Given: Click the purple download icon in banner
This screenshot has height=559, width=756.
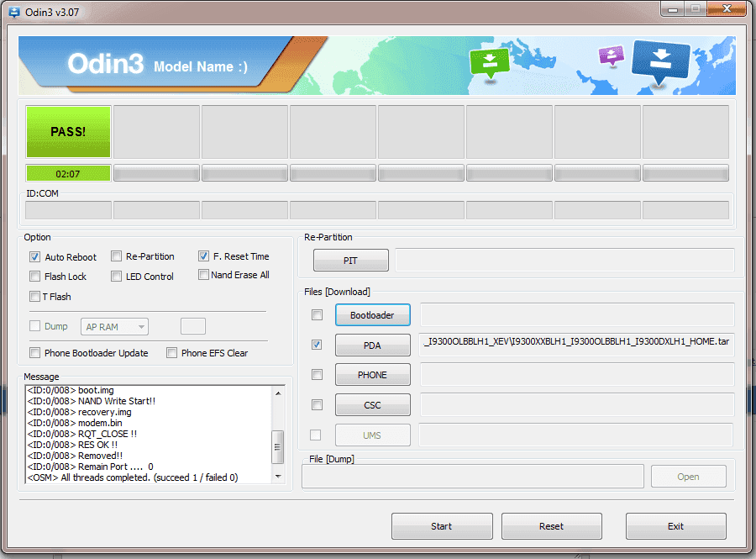Looking at the screenshot, I should pyautogui.click(x=612, y=55).
